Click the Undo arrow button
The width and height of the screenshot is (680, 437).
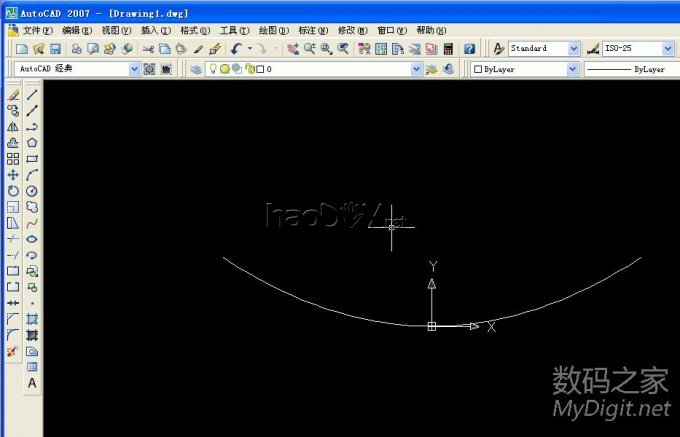(235, 48)
